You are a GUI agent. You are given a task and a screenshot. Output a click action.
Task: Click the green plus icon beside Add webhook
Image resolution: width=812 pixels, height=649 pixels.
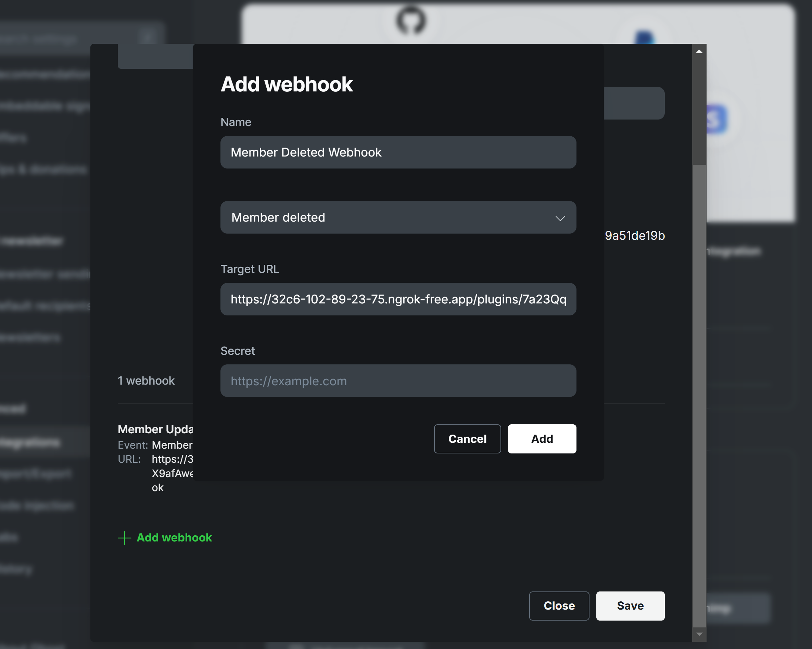(124, 538)
